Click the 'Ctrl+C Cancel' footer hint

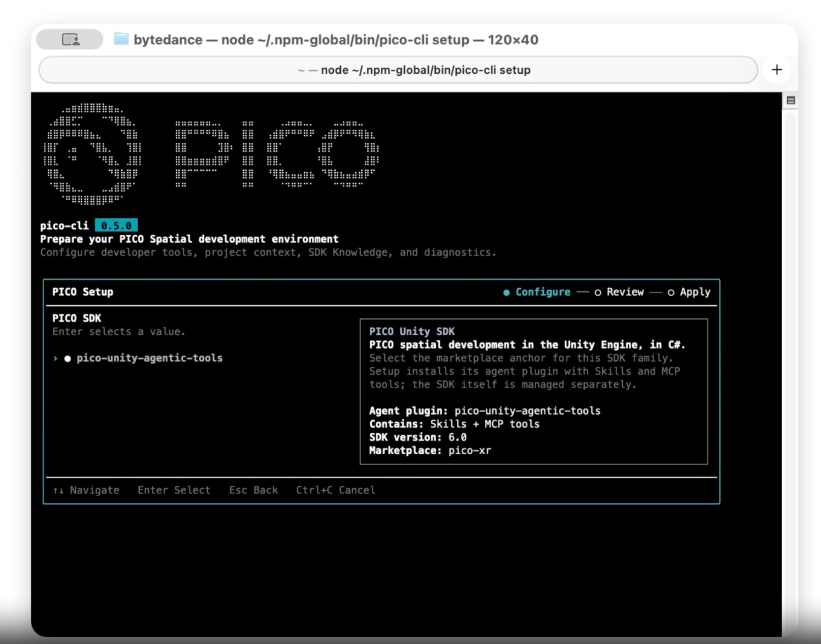tap(336, 490)
